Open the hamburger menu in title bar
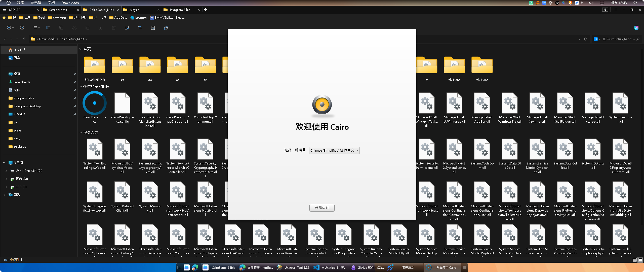 click(616, 10)
